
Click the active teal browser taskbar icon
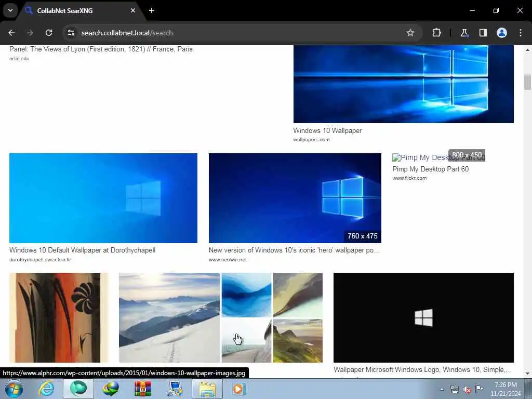pos(78,389)
